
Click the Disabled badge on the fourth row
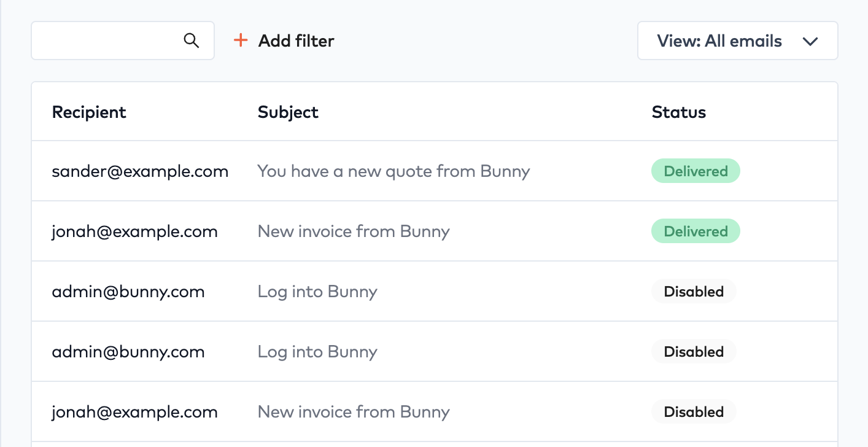(694, 351)
